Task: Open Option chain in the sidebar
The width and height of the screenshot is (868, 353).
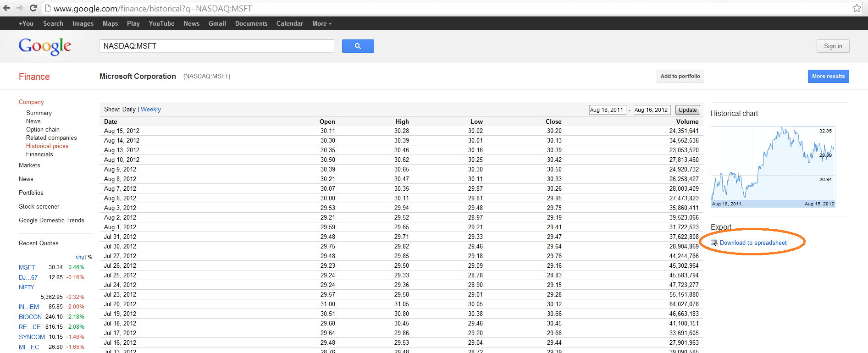Action: click(43, 129)
